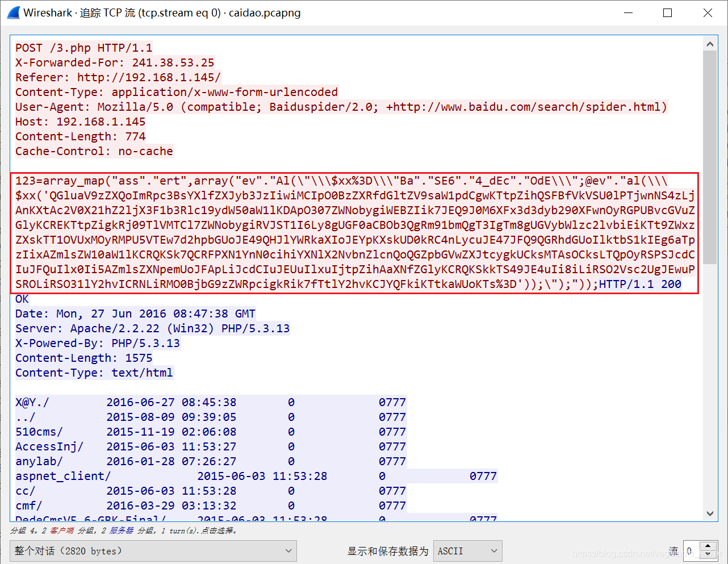This screenshot has width=728, height=564.
Task: Click the packet count status text at bottom
Action: 124,530
